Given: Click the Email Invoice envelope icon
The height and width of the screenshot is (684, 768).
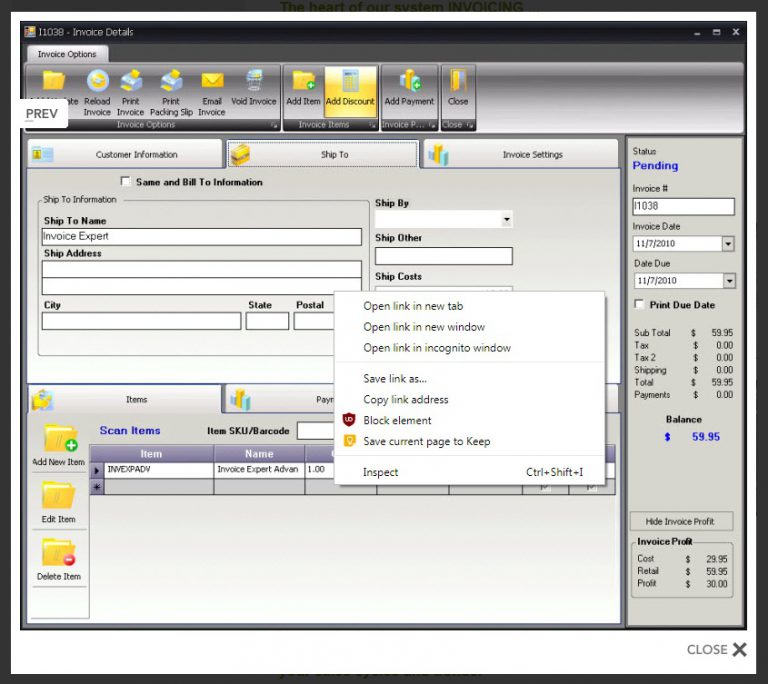Looking at the screenshot, I should pyautogui.click(x=212, y=80).
